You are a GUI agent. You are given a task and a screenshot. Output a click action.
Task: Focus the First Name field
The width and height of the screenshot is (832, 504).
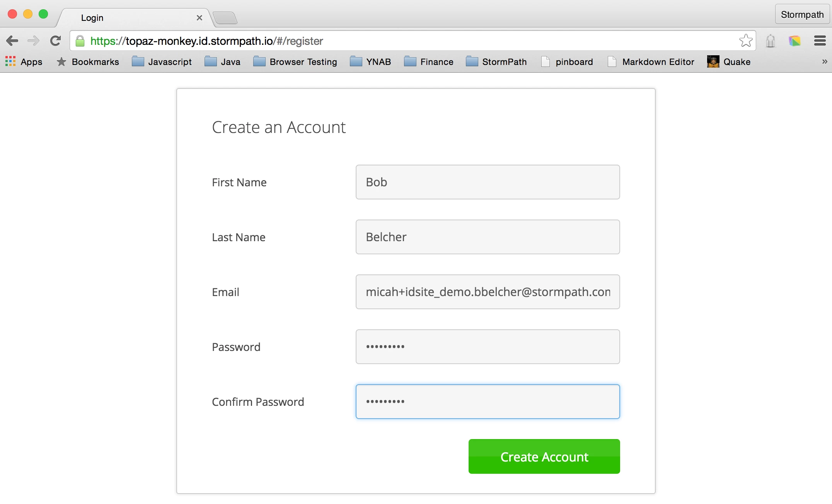(488, 182)
